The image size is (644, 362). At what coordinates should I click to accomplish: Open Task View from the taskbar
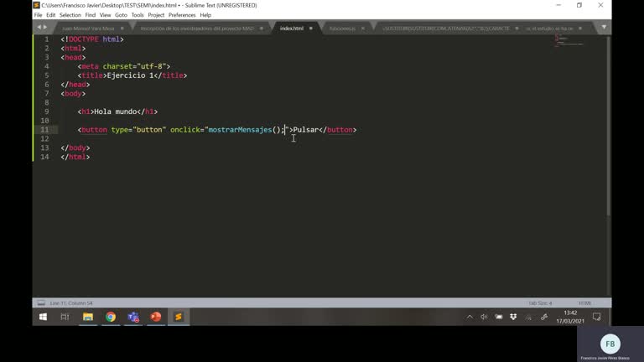click(65, 317)
